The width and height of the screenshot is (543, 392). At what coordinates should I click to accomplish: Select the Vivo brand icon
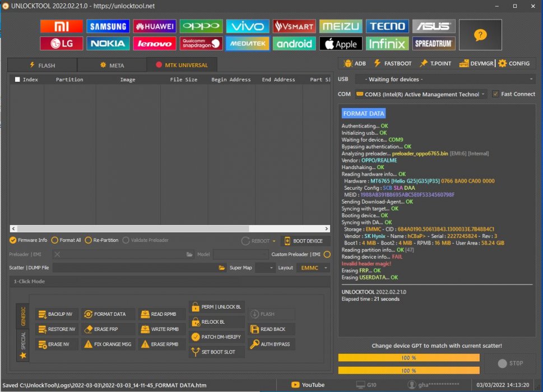[248, 26]
